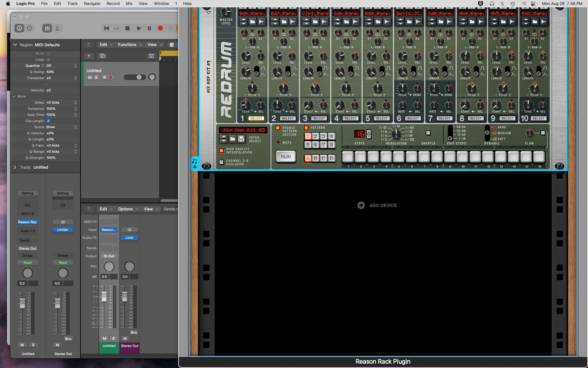Open the Track menu
This screenshot has height=368, width=588.
click(72, 4)
